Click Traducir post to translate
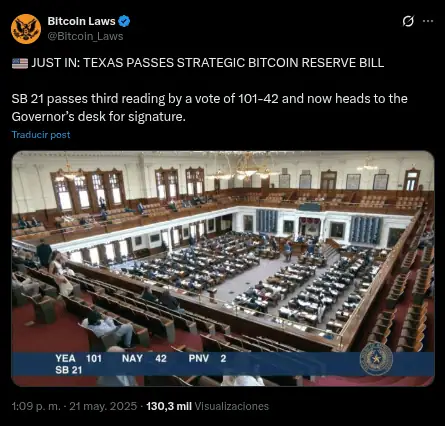Image resolution: width=445 pixels, height=426 pixels. pyautogui.click(x=41, y=135)
